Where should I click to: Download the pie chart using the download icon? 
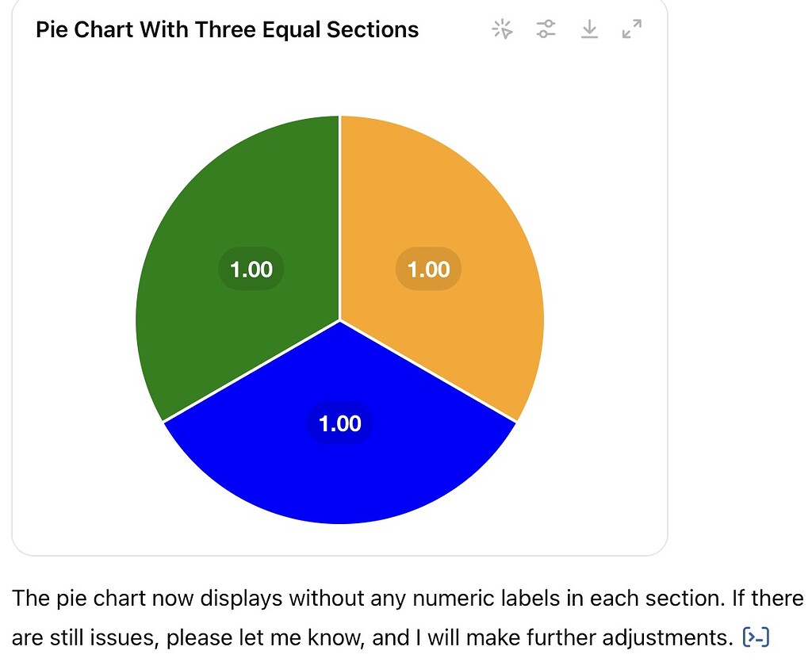[x=588, y=29]
